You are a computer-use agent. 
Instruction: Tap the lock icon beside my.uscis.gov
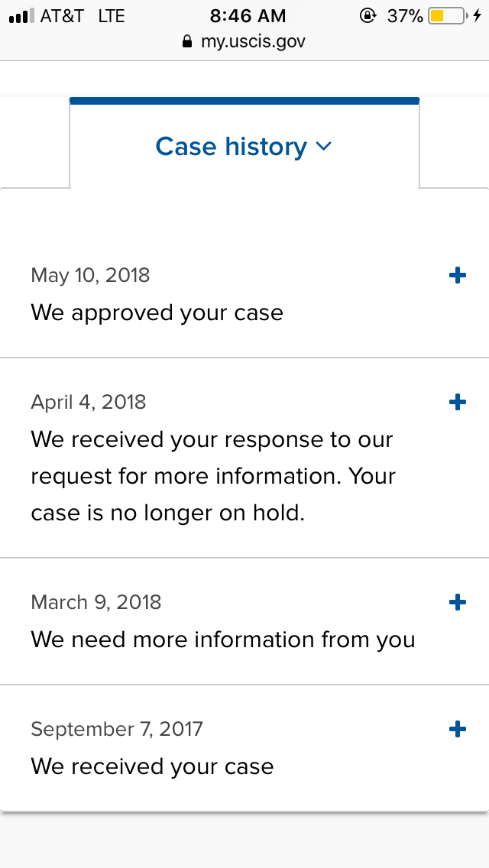tap(187, 41)
